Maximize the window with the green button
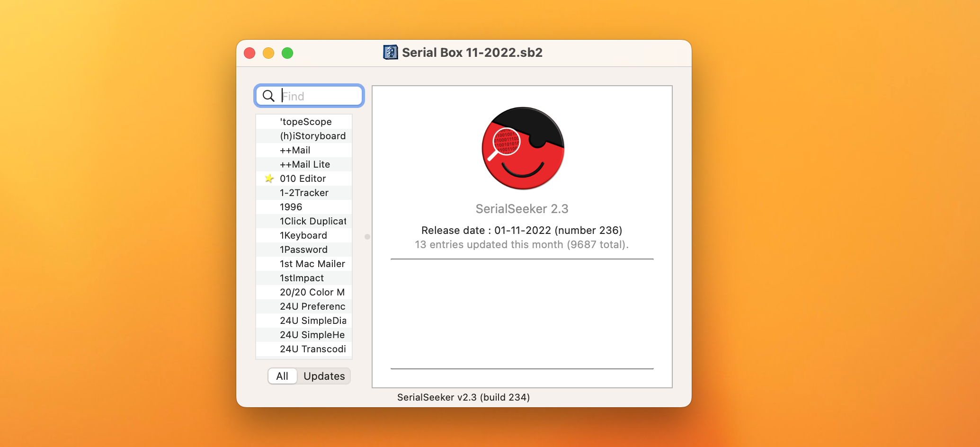This screenshot has width=980, height=447. (x=287, y=53)
